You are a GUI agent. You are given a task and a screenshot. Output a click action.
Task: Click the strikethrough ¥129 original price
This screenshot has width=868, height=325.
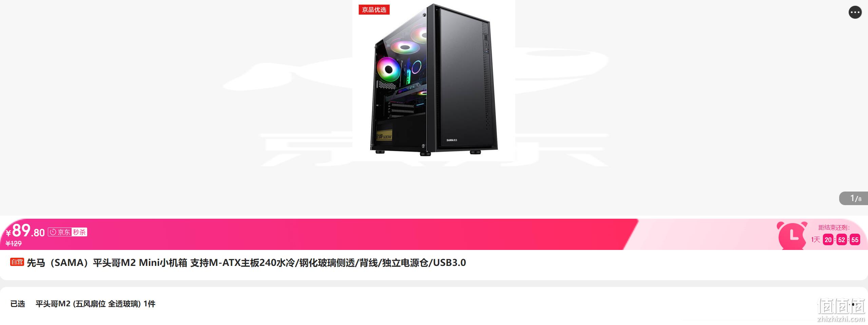coord(14,243)
